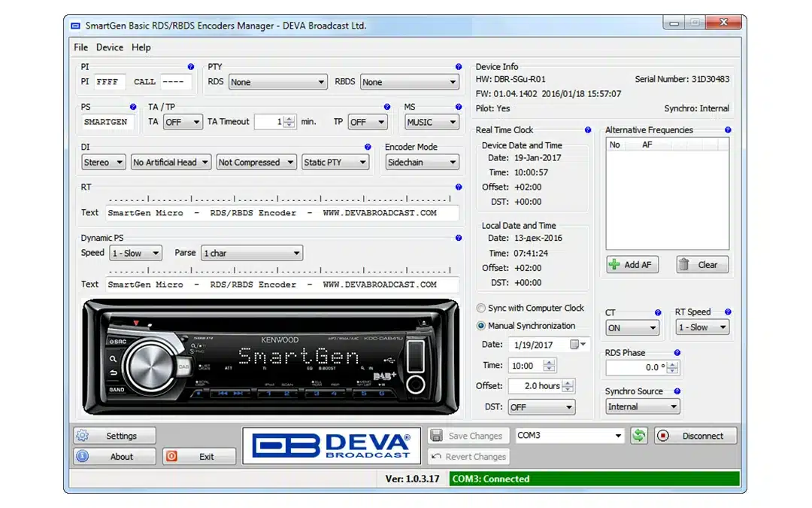
Task: Open the RDS PTY dropdown
Action: (277, 82)
